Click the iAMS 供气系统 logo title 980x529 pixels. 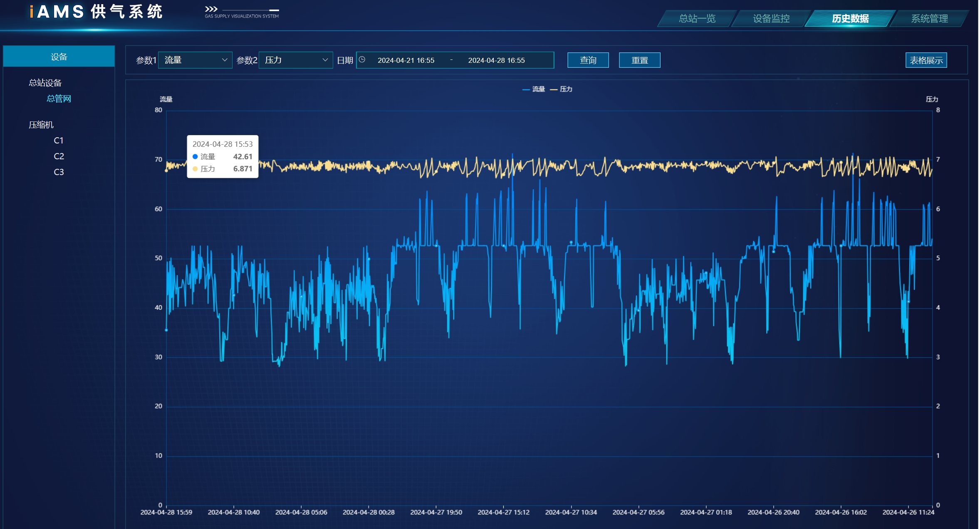coord(96,12)
